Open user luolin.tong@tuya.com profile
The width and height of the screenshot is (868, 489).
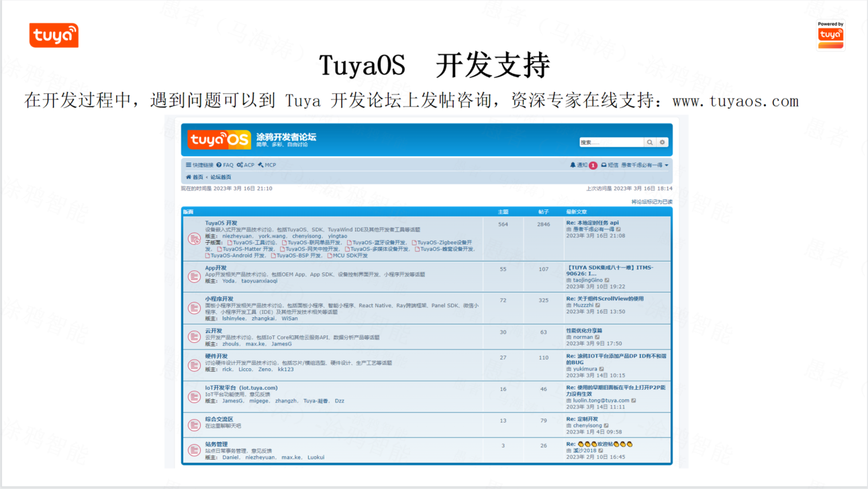tap(601, 400)
